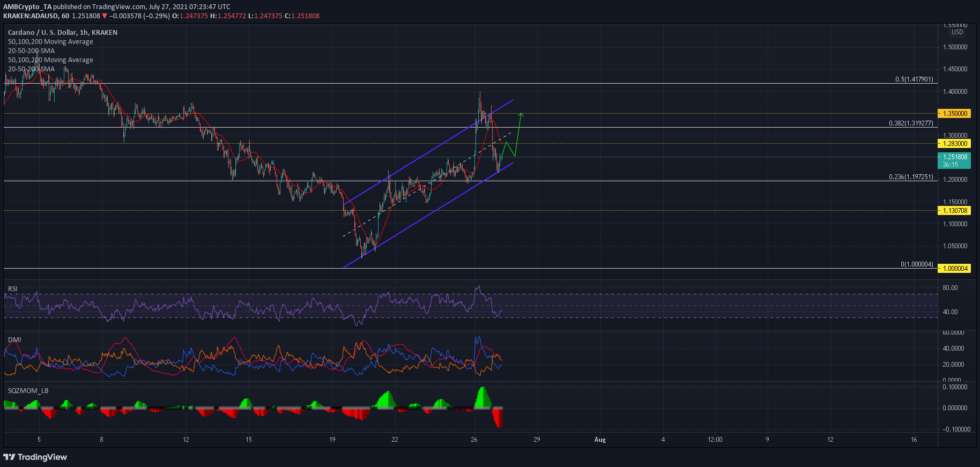
Task: Click the DMI indicator pane label
Action: 14,340
